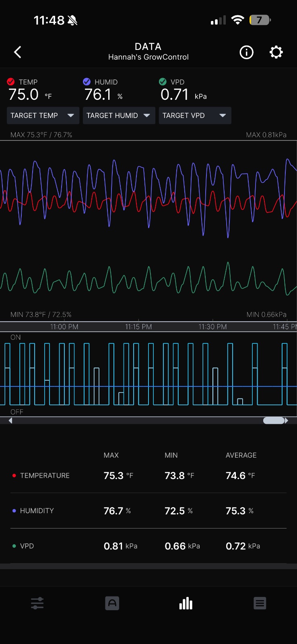Expand the TARGET HUMID dropdown
Image resolution: width=297 pixels, height=644 pixels.
click(119, 116)
